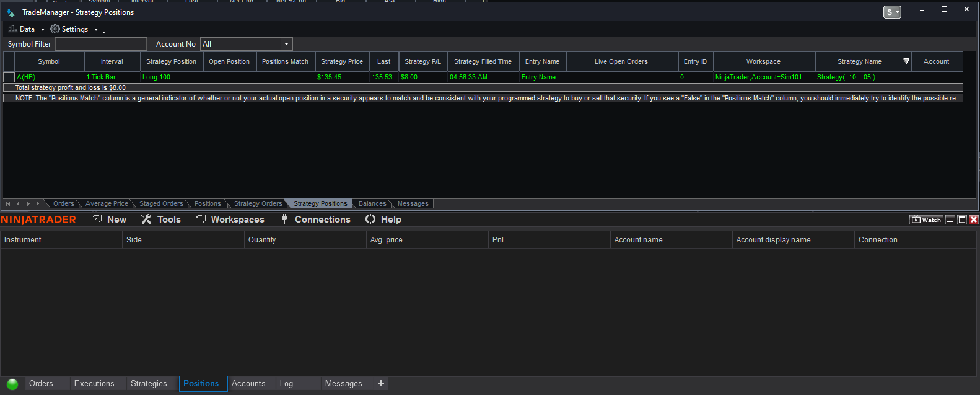Select the Long 100 strategy position cell
The image size is (980, 395).
pyautogui.click(x=172, y=77)
